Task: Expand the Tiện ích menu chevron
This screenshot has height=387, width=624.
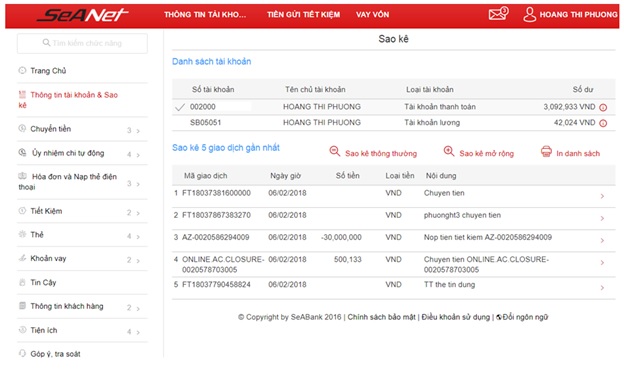Action: [x=138, y=332]
